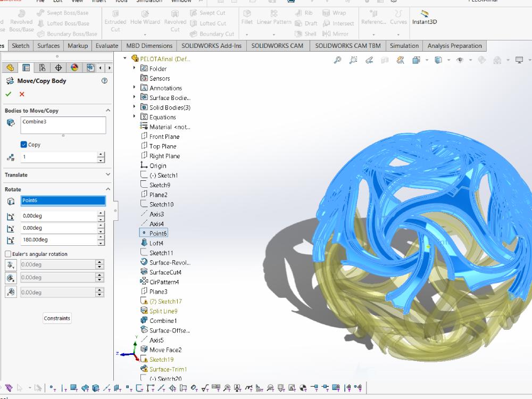
Task: Collapse Bodies to Move/Copy section
Action: pyautogui.click(x=108, y=110)
